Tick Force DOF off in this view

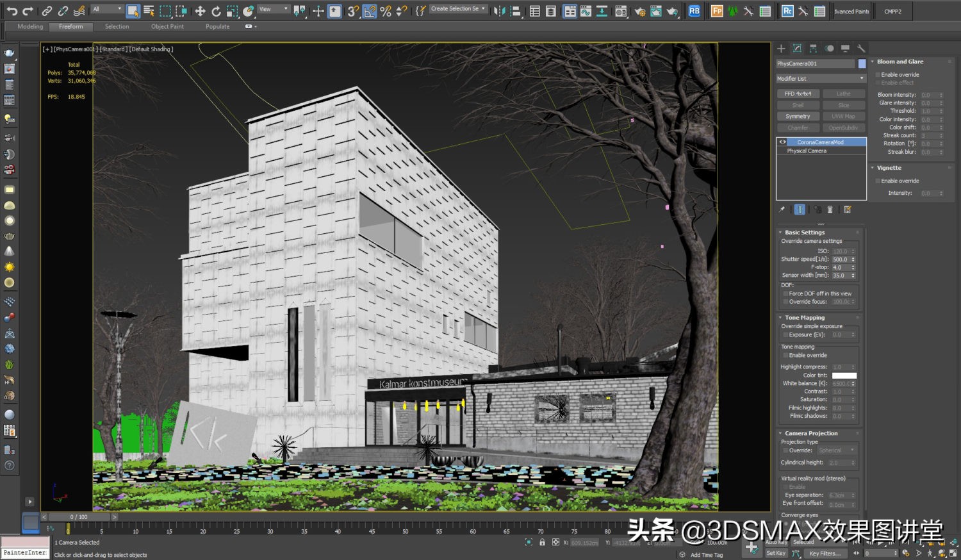pos(785,293)
